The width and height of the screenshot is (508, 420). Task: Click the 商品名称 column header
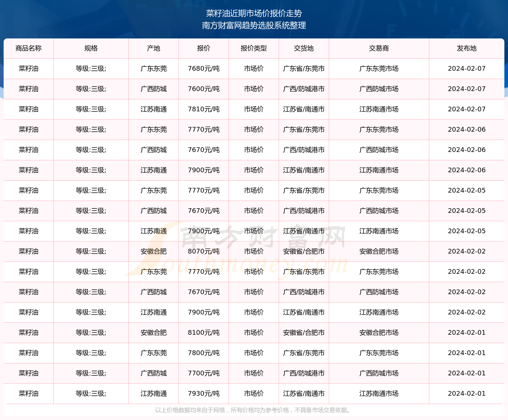coord(29,48)
